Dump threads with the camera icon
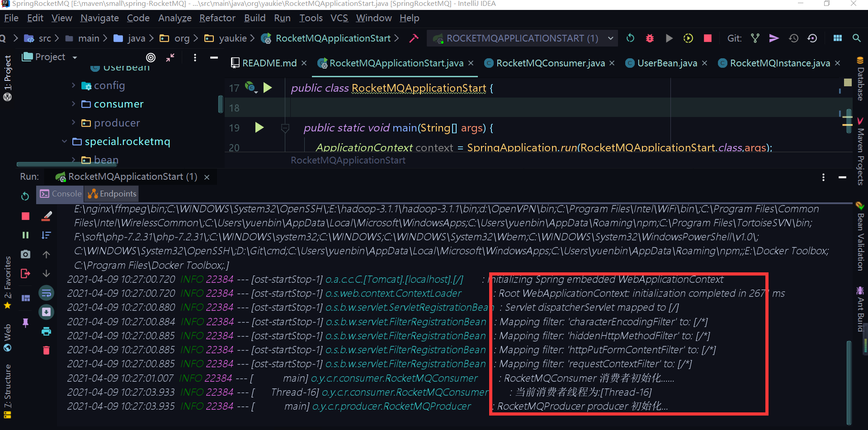The image size is (868, 430). pyautogui.click(x=25, y=254)
